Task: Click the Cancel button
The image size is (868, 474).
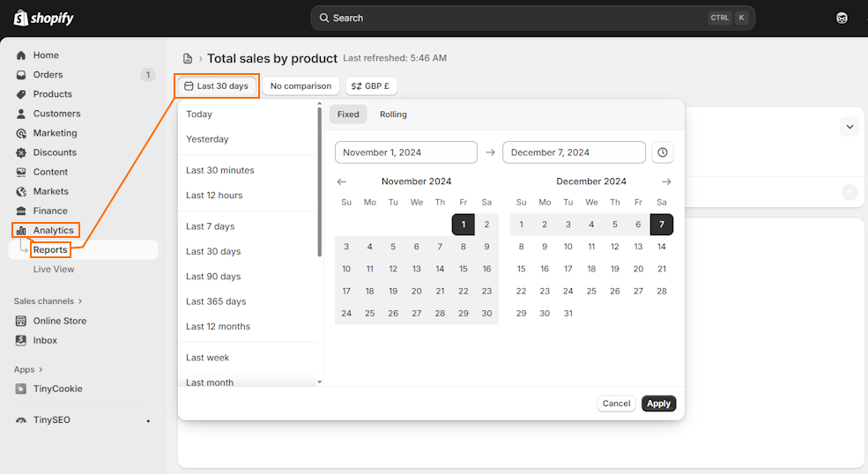Action: tap(616, 404)
